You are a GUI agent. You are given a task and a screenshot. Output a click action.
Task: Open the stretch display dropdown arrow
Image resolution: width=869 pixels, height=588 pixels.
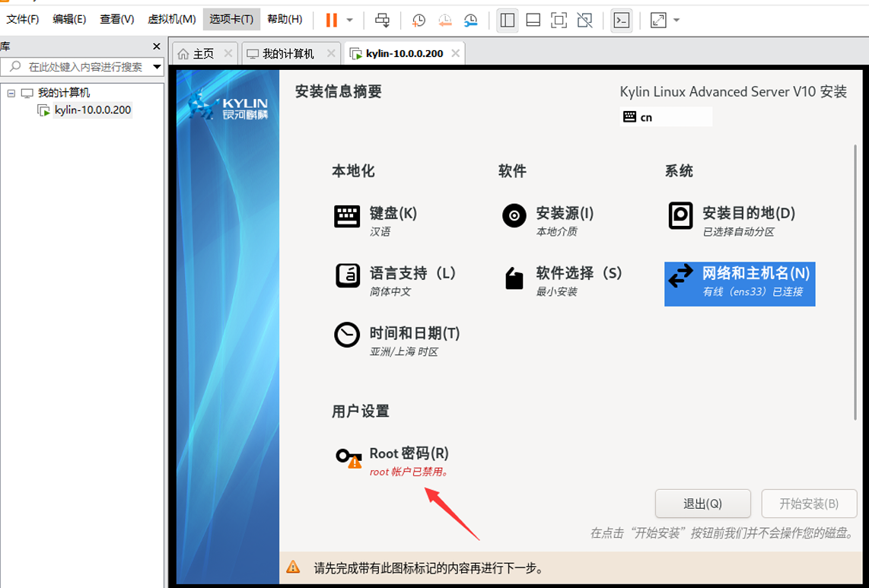676,21
